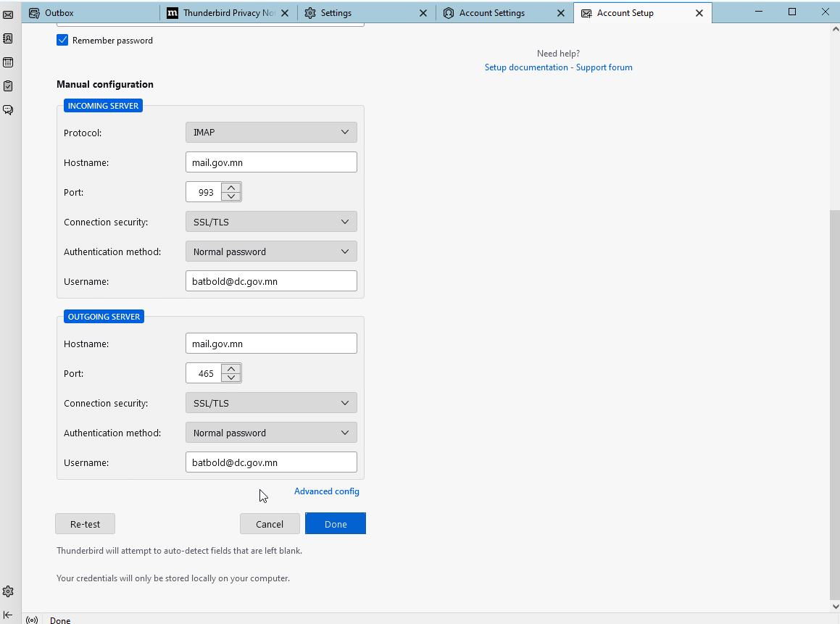
Task: Click the outgoing server Hostname field
Action: click(271, 344)
